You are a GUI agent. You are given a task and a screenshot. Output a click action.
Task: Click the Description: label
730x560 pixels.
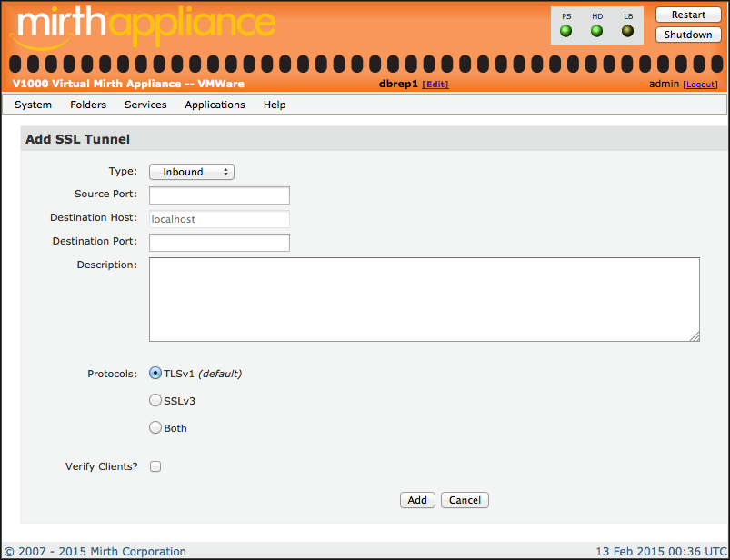click(x=107, y=265)
